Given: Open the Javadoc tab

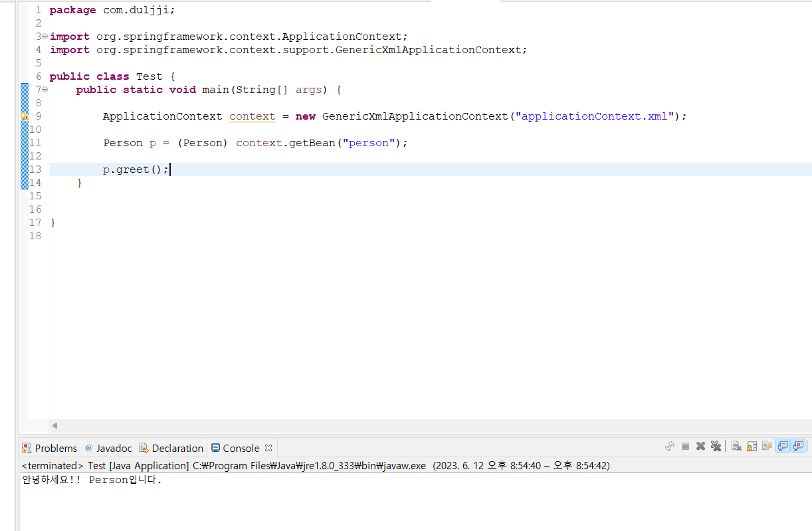Looking at the screenshot, I should click(x=108, y=448).
